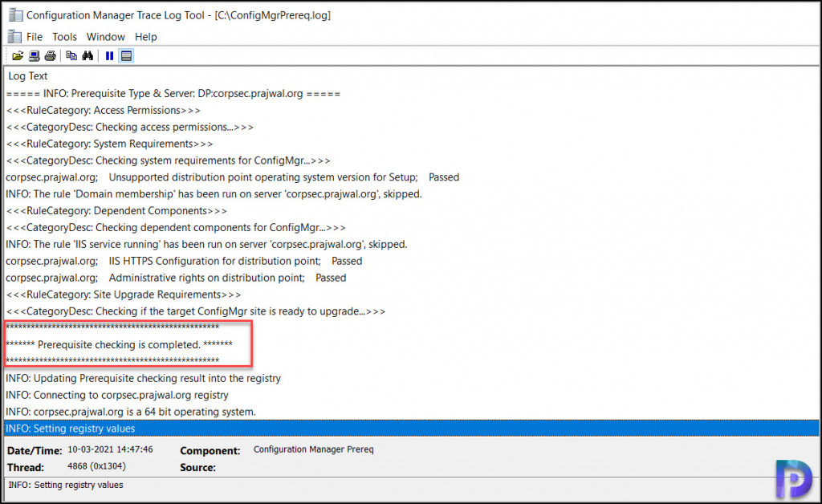Click the document icon beside File menu
Image resolution: width=822 pixels, height=504 pixels.
pos(14,37)
